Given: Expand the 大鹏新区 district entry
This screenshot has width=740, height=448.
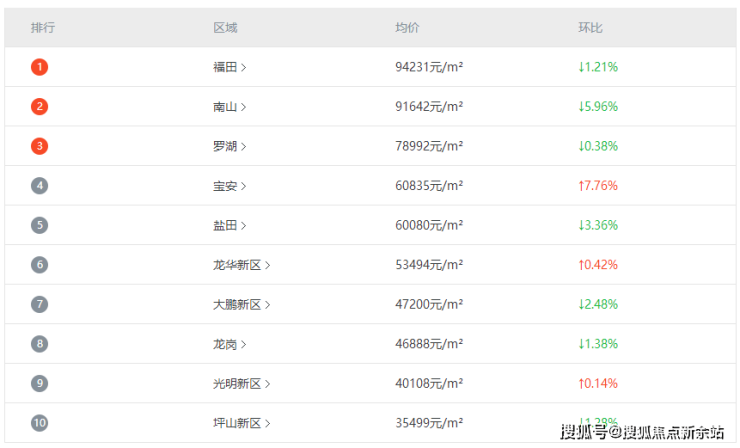Looking at the screenshot, I should 241,304.
